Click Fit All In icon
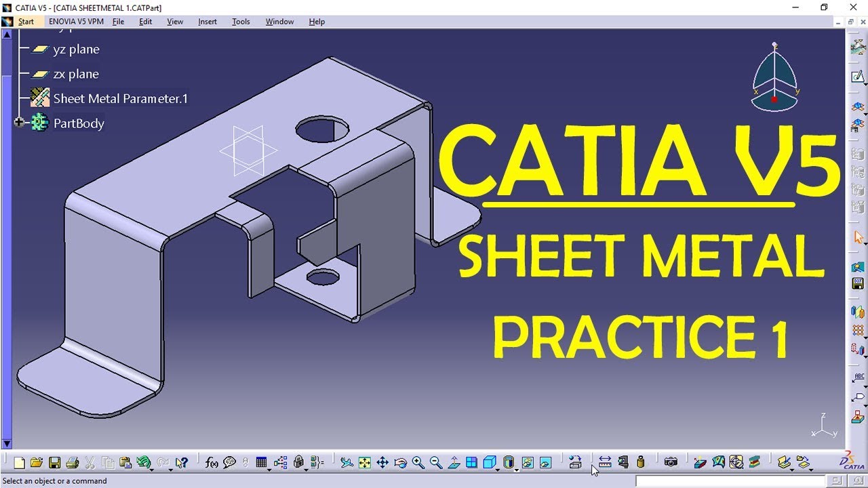 tap(365, 463)
